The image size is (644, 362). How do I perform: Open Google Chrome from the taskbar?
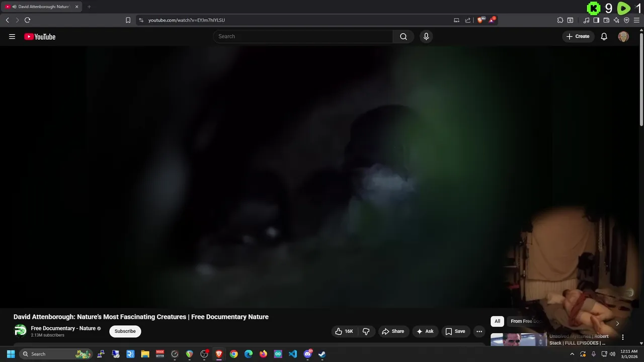point(233,354)
